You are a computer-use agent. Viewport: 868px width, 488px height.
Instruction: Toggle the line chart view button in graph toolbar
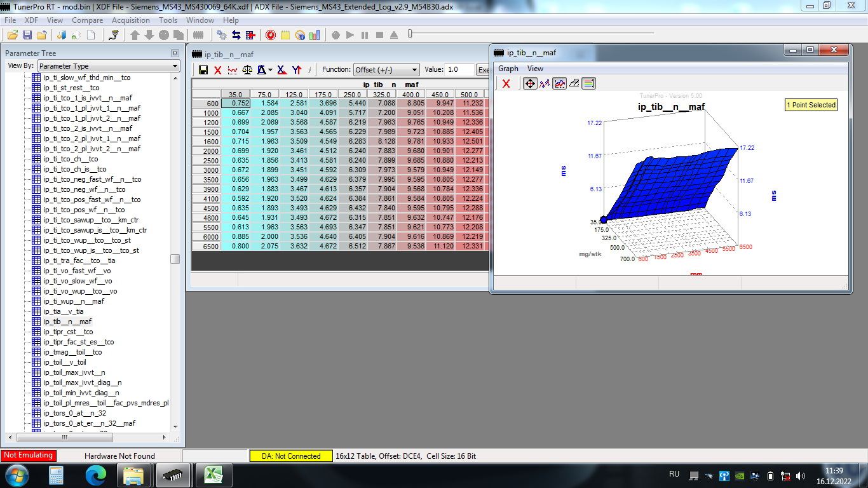559,83
